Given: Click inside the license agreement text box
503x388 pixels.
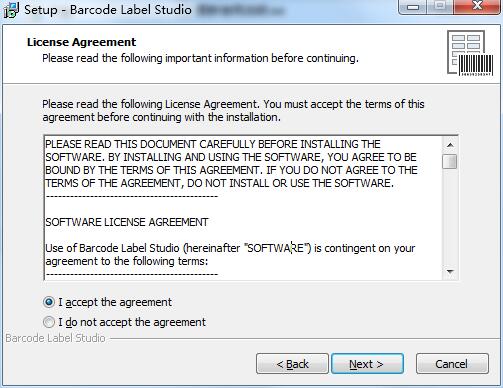Looking at the screenshot, I should tap(244, 208).
